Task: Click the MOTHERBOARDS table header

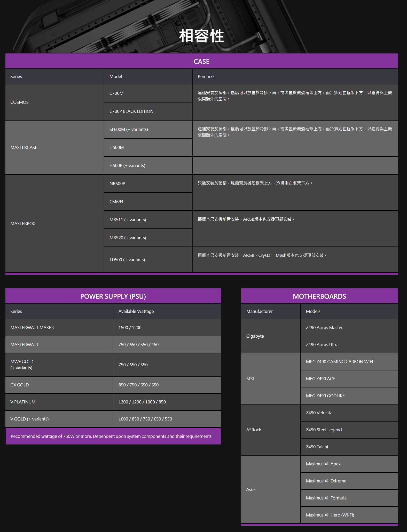Action: click(319, 296)
